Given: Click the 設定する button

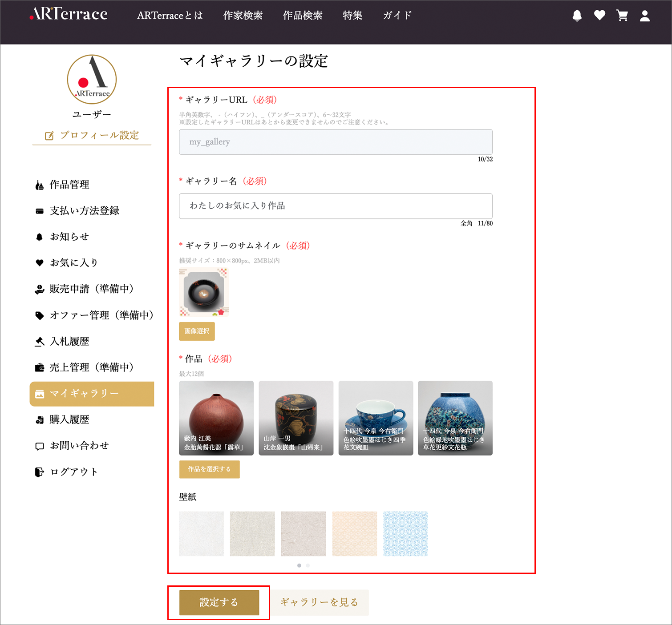Looking at the screenshot, I should tap(219, 602).
